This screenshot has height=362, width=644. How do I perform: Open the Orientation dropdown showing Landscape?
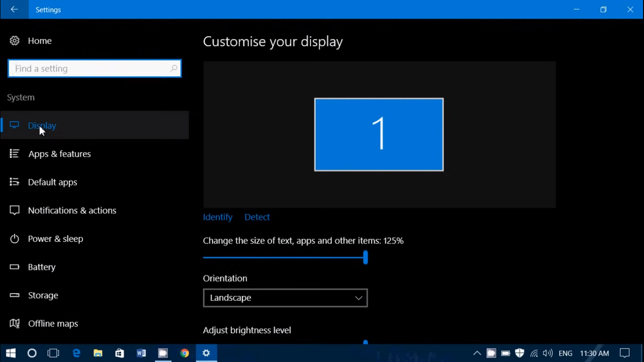click(x=285, y=298)
